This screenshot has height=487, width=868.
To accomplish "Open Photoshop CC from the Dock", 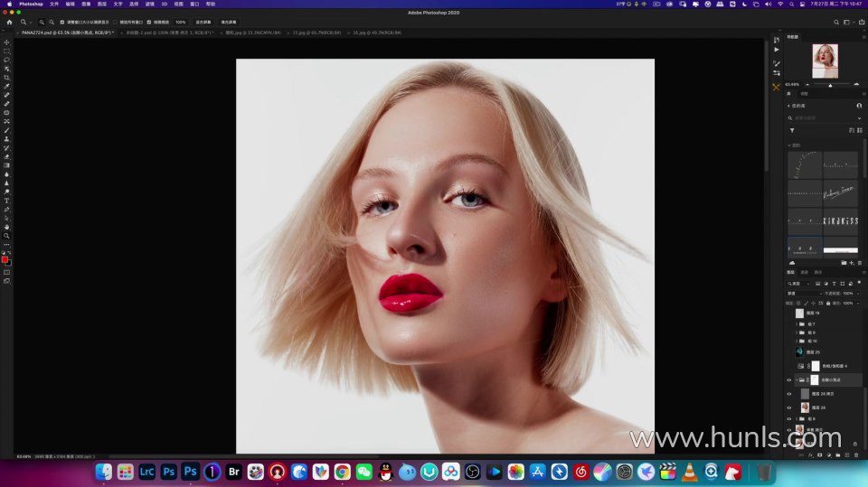I will tap(168, 472).
